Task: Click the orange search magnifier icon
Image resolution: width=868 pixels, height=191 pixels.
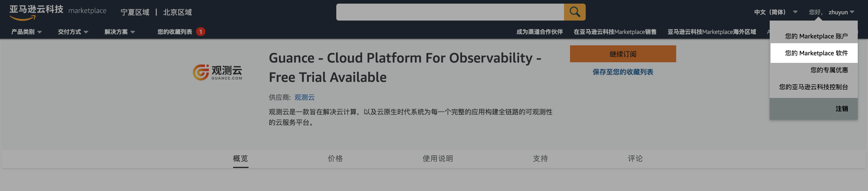Action: click(575, 12)
